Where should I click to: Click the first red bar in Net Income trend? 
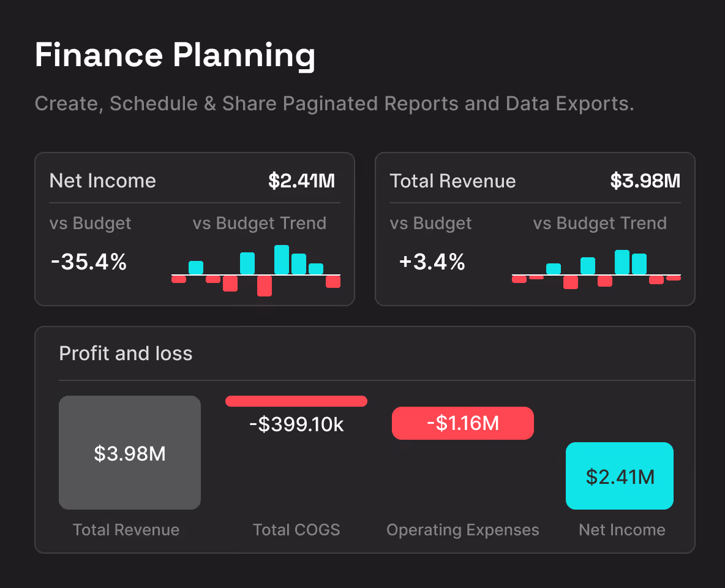[178, 279]
